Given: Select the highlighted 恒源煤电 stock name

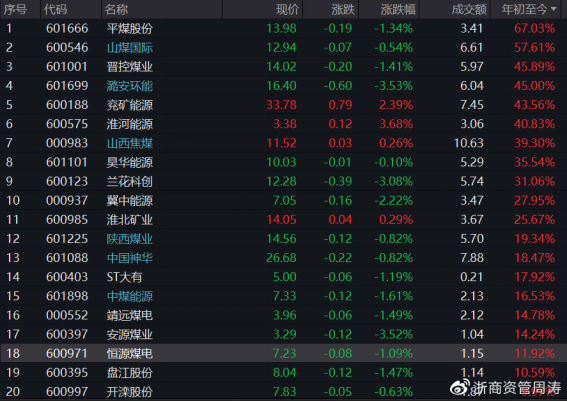Looking at the screenshot, I should pyautogui.click(x=130, y=354).
